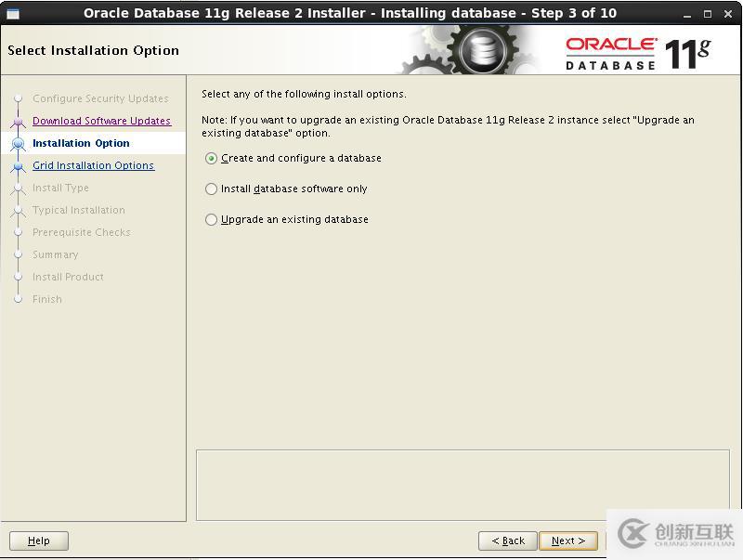This screenshot has width=743, height=560.
Task: Click the Install Type step label
Action: [x=60, y=188]
